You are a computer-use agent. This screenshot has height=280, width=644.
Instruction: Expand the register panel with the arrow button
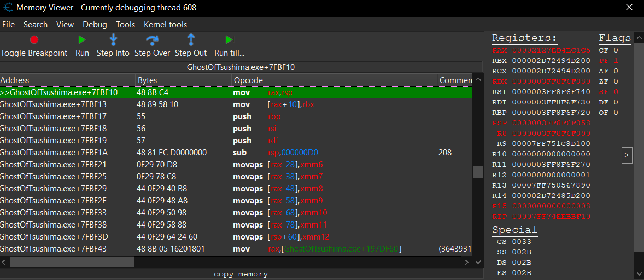tap(627, 156)
